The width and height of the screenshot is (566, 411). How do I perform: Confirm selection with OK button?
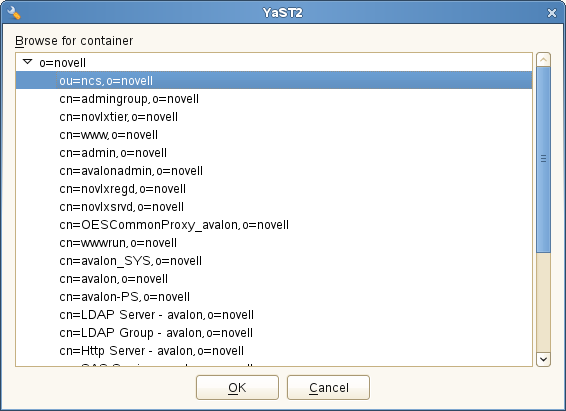[x=237, y=387]
